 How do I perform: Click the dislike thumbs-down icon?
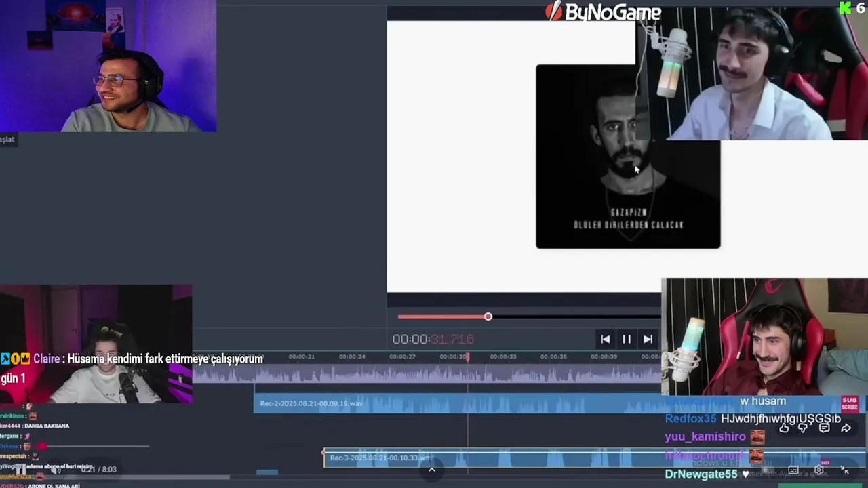[x=804, y=428]
